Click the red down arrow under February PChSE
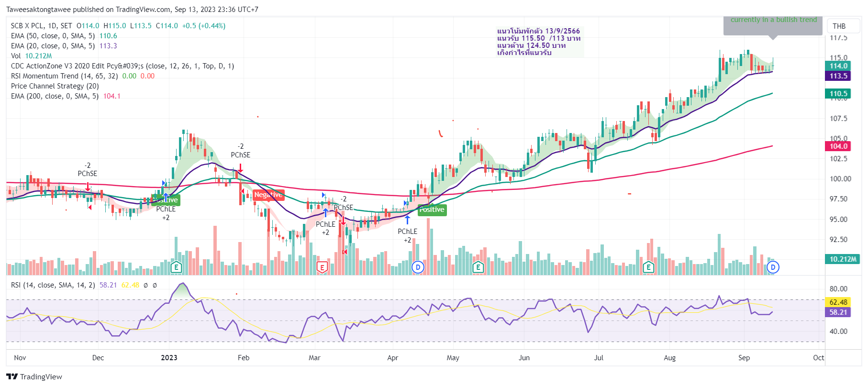Image resolution: width=868 pixels, height=387 pixels. (240, 168)
